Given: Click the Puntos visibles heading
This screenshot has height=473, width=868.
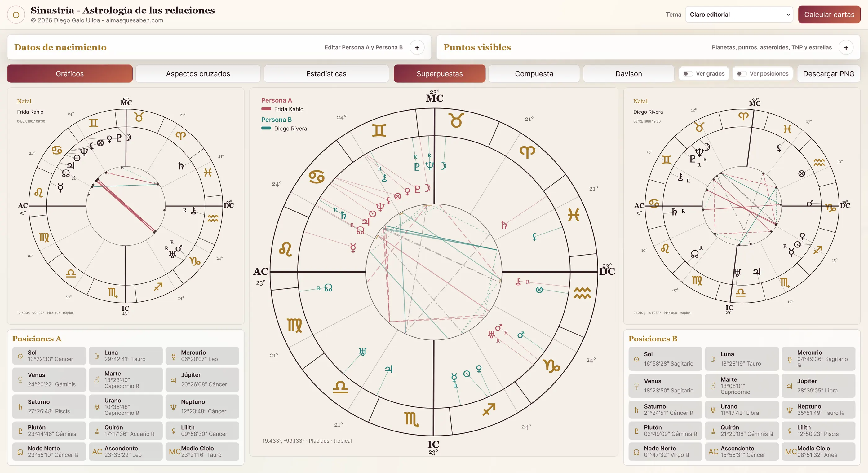Looking at the screenshot, I should 477,47.
